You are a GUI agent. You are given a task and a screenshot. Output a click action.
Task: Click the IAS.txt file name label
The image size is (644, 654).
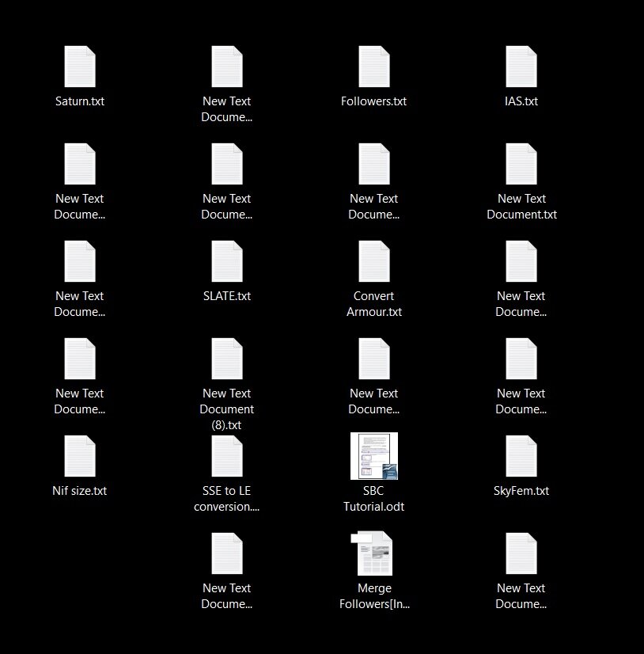coord(521,101)
